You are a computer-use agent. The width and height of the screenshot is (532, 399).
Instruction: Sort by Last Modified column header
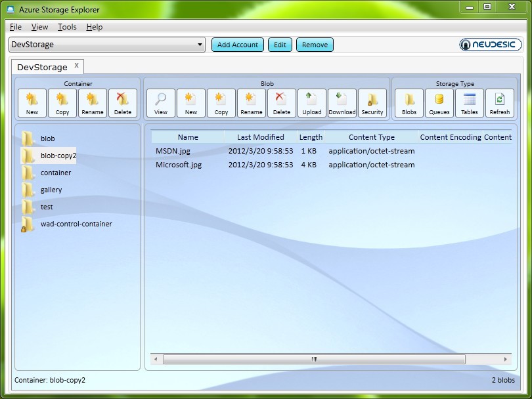[x=261, y=137]
